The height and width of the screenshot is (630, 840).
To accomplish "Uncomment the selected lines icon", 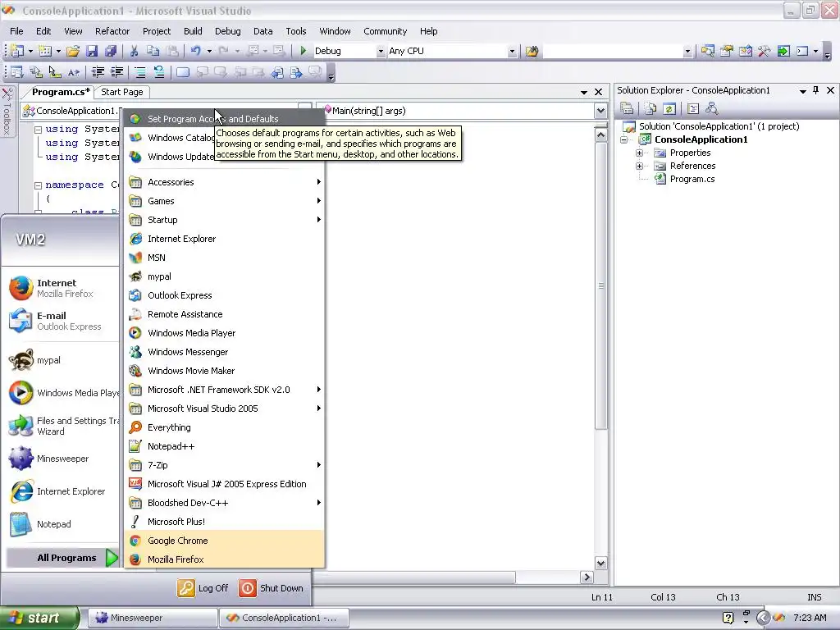I will pos(158,72).
